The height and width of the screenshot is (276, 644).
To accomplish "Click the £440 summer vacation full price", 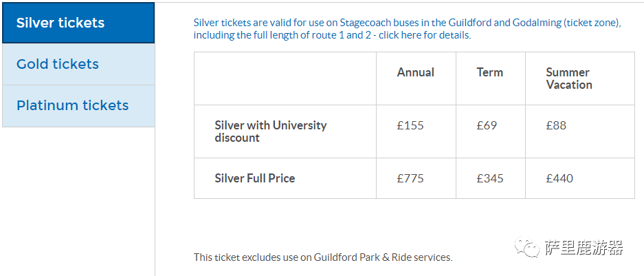I will click(x=559, y=178).
